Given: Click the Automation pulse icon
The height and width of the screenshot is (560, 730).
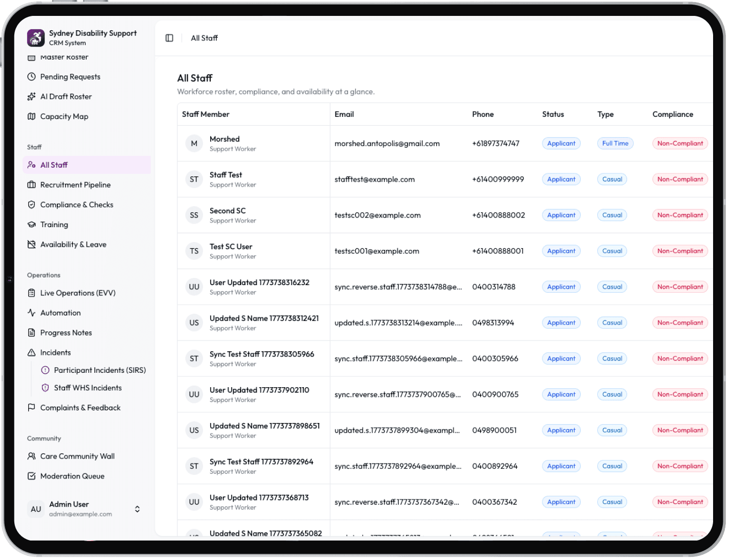Looking at the screenshot, I should (x=31, y=313).
